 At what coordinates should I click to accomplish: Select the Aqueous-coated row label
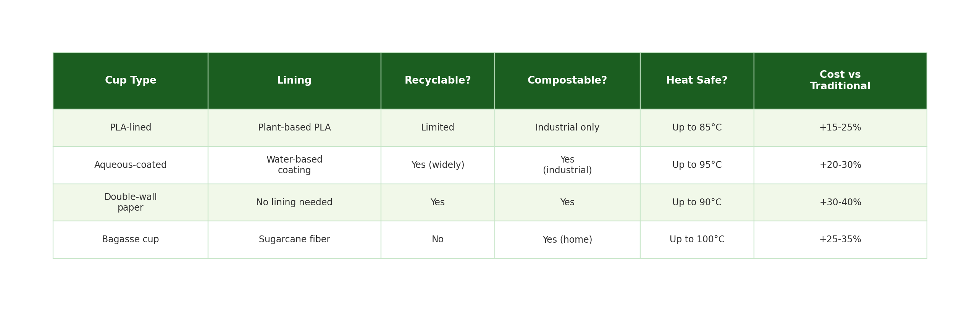tap(131, 165)
